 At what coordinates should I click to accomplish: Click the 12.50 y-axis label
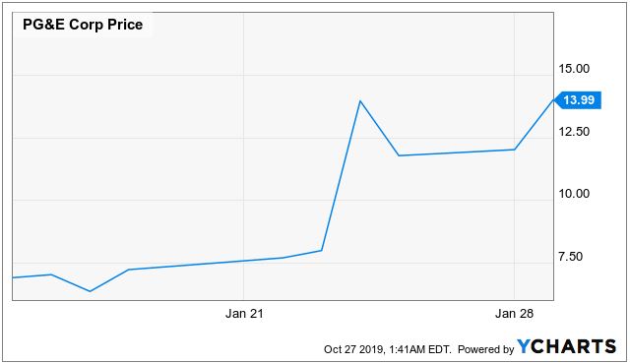point(574,132)
